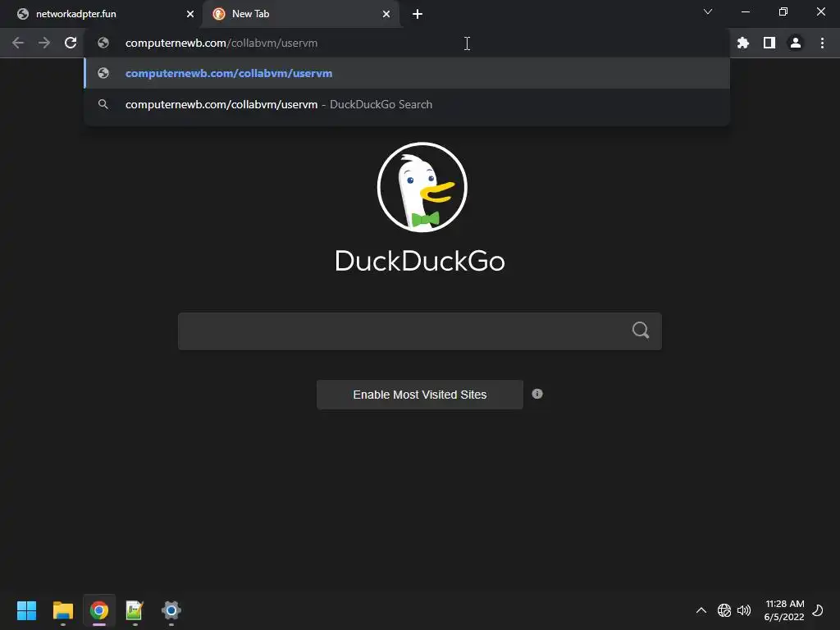Show hidden system tray icons

(701, 610)
